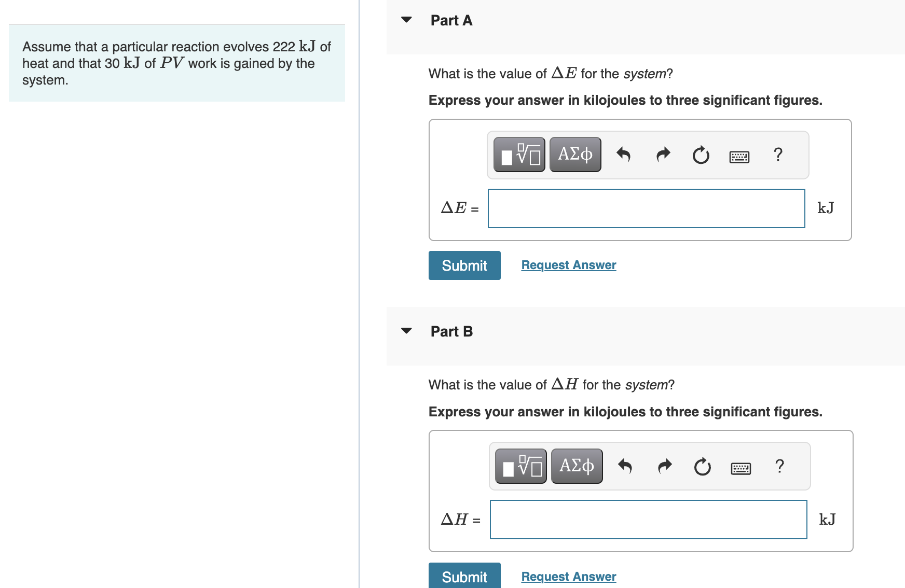Screen dimensions: 905x588
Task: Collapse the Part B section
Action: (x=407, y=331)
